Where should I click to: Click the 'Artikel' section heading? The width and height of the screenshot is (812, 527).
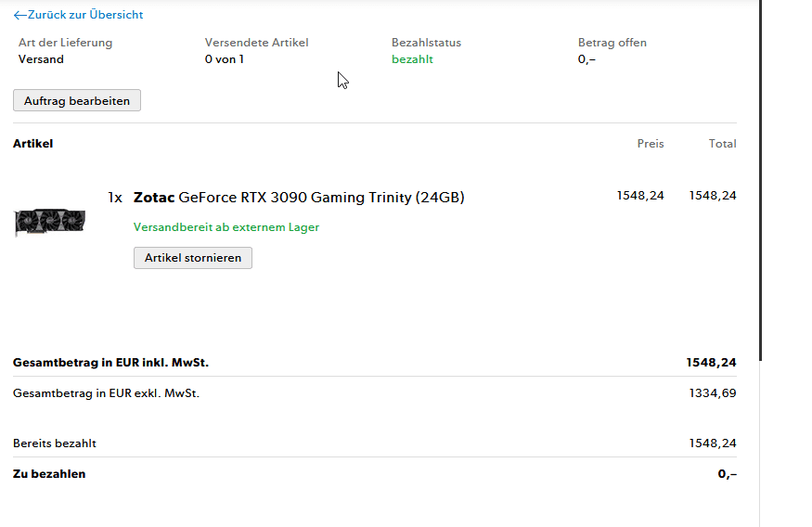point(33,144)
